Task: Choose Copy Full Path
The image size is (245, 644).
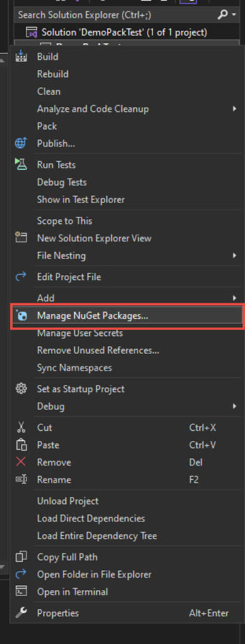Action: pos(67,557)
